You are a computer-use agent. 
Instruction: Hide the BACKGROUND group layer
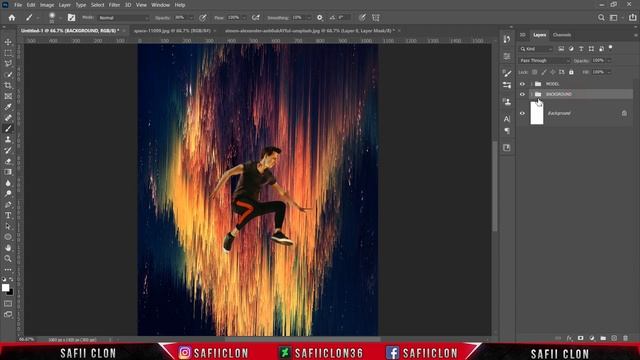[522, 94]
